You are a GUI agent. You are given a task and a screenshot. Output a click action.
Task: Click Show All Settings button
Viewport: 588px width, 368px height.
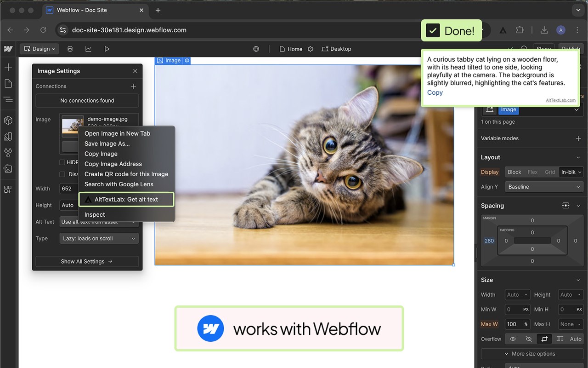87,261
